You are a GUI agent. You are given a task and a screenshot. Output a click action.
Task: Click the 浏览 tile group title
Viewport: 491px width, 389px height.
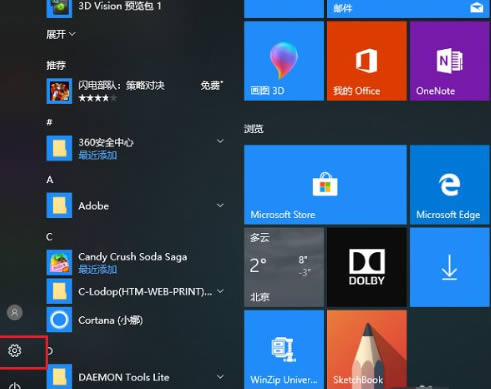(254, 129)
